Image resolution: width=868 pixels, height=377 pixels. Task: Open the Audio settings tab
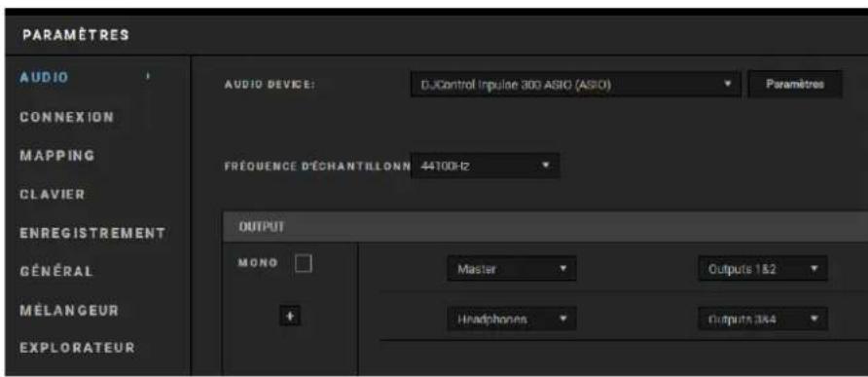click(44, 78)
